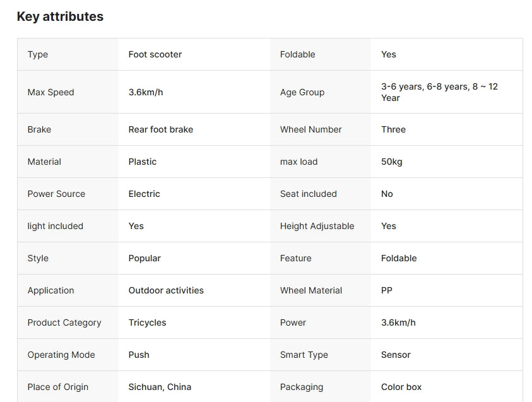Select the Popular style value
The image size is (532, 402).
[145, 258]
